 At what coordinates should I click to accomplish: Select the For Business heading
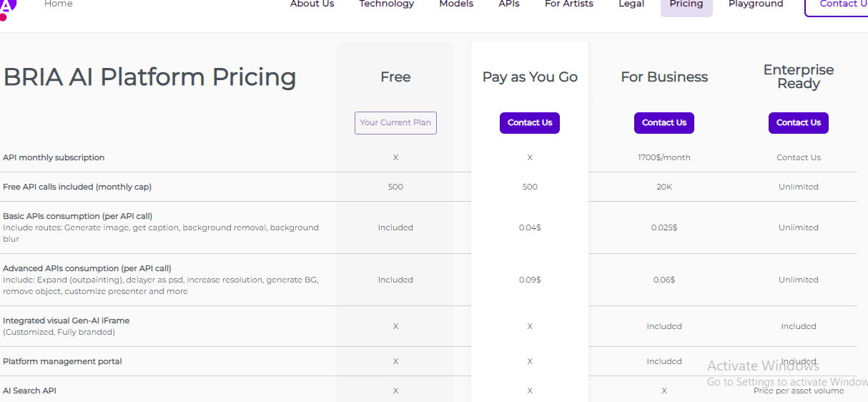(664, 77)
